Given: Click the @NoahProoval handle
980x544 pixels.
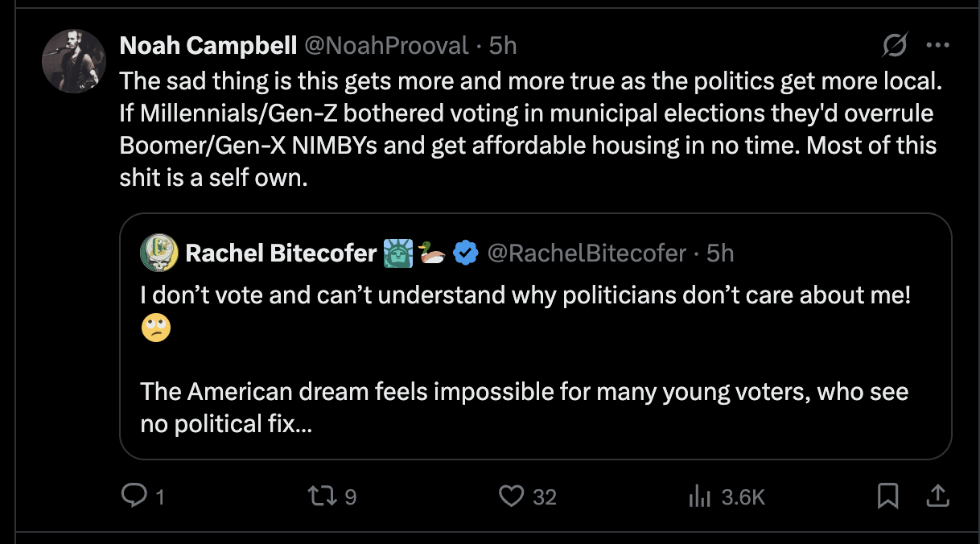Looking at the screenshot, I should click(385, 46).
